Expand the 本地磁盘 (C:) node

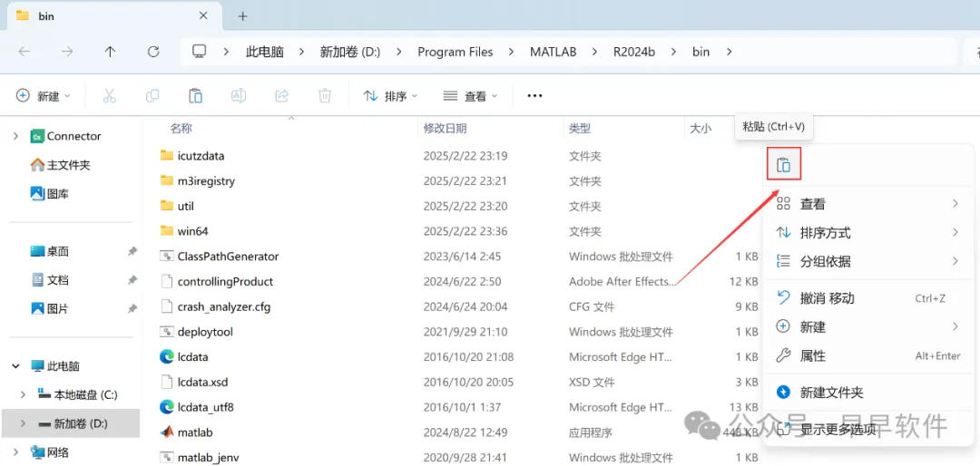pyautogui.click(x=24, y=394)
